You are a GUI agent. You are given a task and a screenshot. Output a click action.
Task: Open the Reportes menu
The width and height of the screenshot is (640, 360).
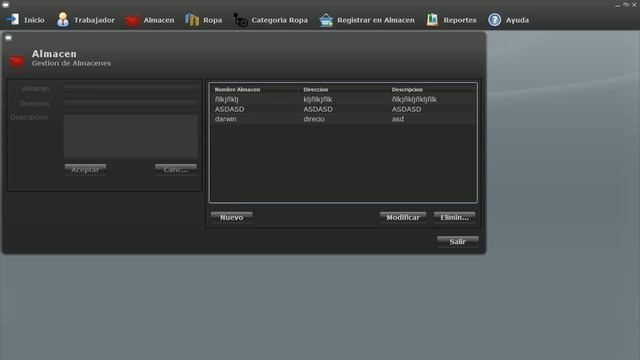[x=460, y=20]
